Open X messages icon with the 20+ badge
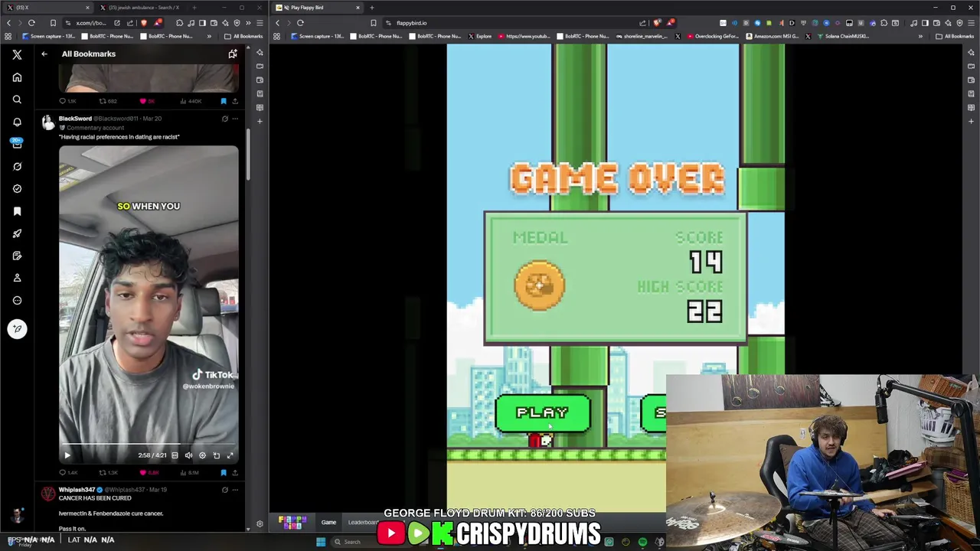980x551 pixels. (x=17, y=143)
